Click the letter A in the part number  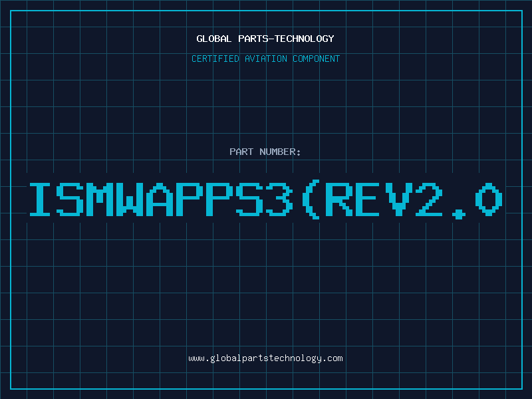[x=160, y=199]
